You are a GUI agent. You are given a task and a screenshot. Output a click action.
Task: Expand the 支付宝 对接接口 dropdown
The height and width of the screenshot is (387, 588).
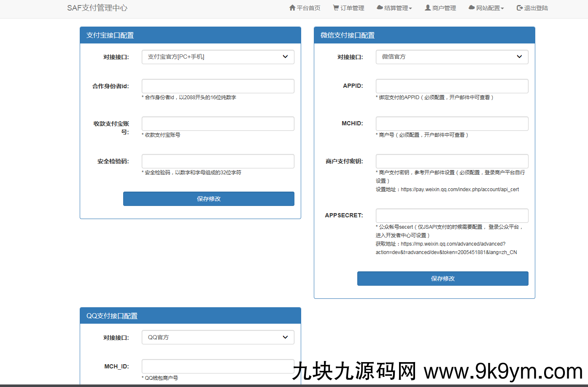218,57
